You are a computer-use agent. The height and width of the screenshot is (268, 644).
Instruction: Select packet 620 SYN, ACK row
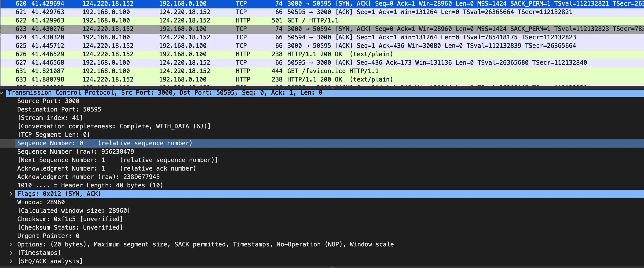(x=322, y=4)
